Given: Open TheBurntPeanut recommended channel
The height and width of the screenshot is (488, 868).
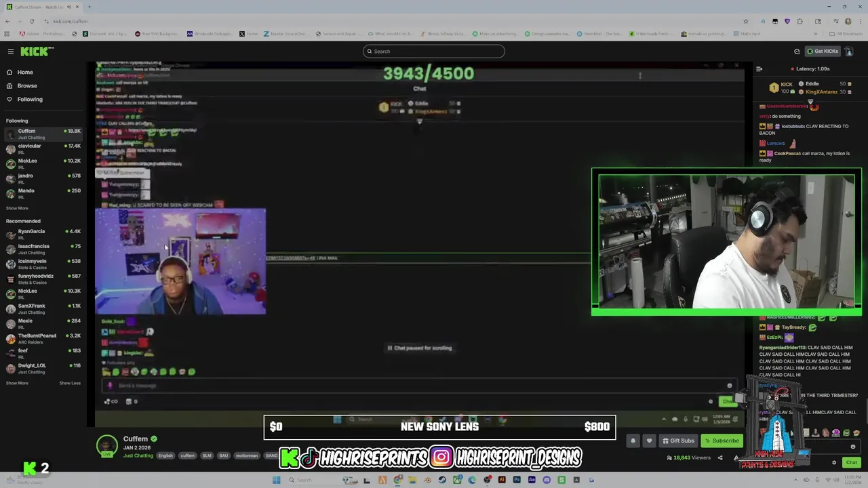Looking at the screenshot, I should coord(43,338).
